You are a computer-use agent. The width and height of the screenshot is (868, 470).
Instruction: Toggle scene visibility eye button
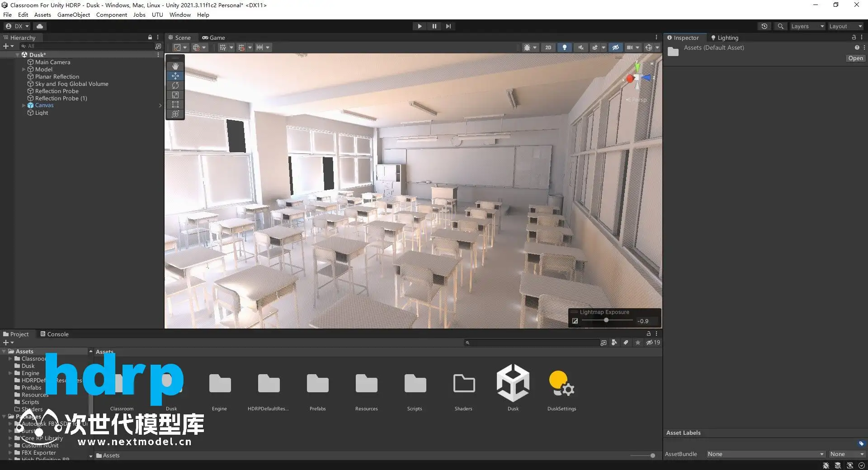point(615,47)
